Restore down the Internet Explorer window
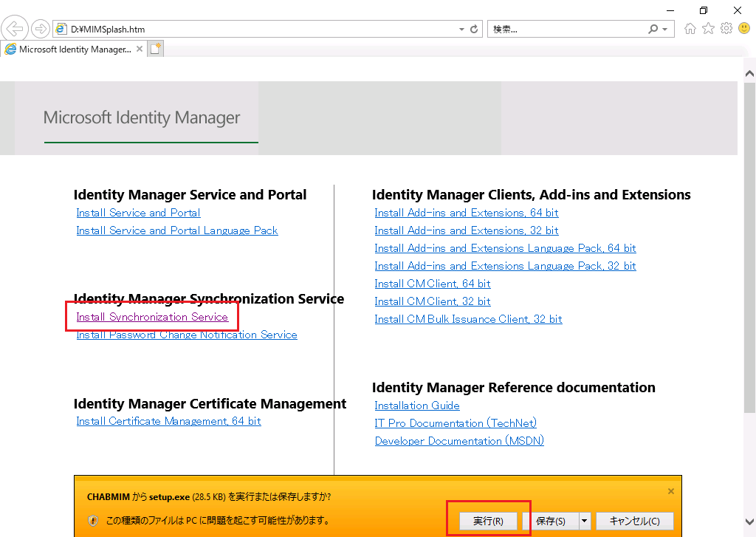This screenshot has width=756, height=537. click(704, 10)
